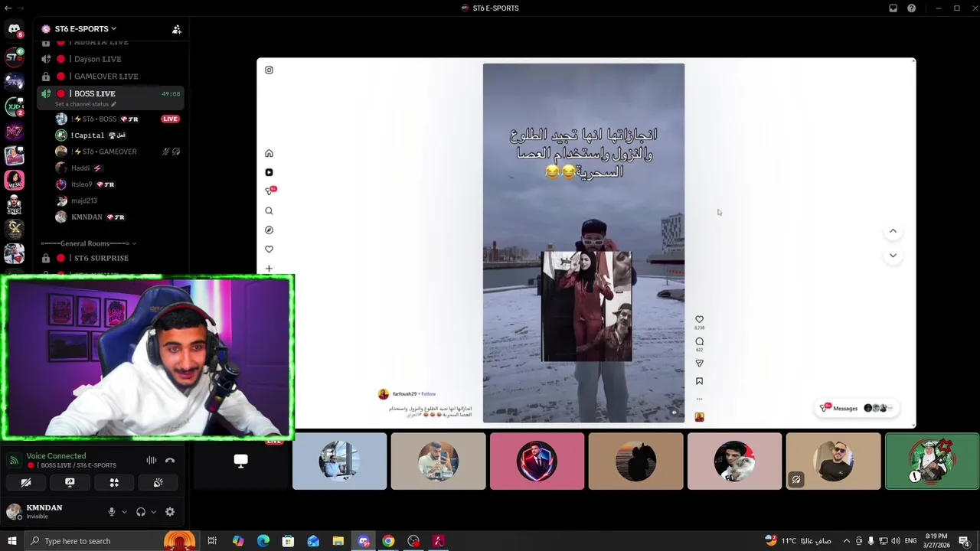Open output device options arrow beside headphones
Viewport: 980px width, 551px height.
click(153, 512)
